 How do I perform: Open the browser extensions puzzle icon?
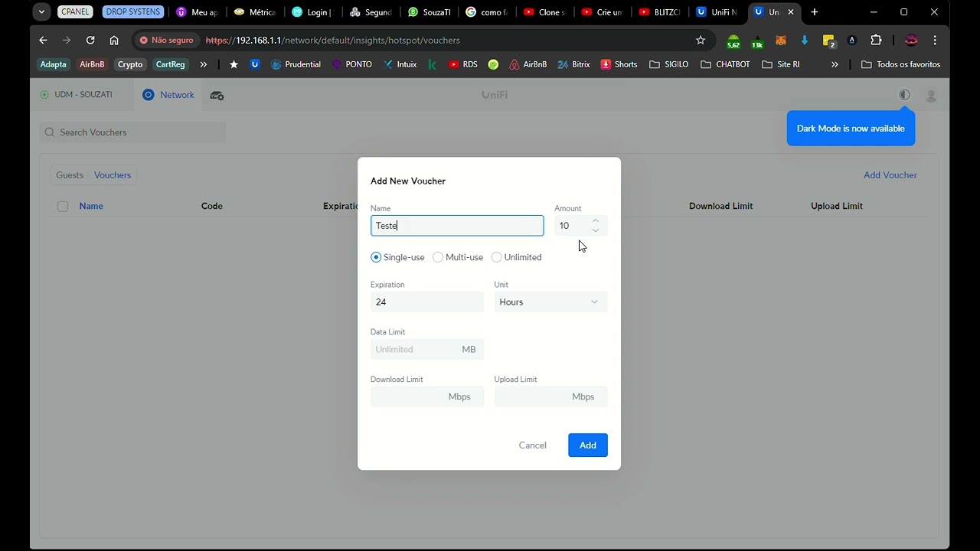[876, 40]
